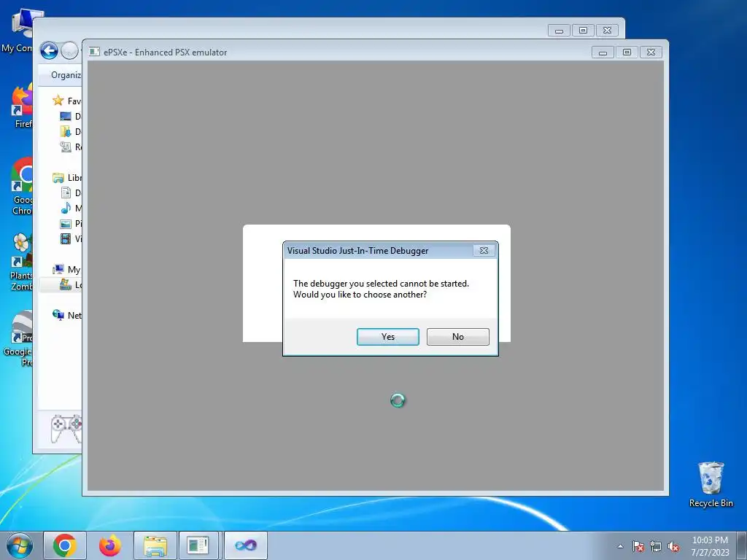Maximize the background Explorer window

pos(583,31)
